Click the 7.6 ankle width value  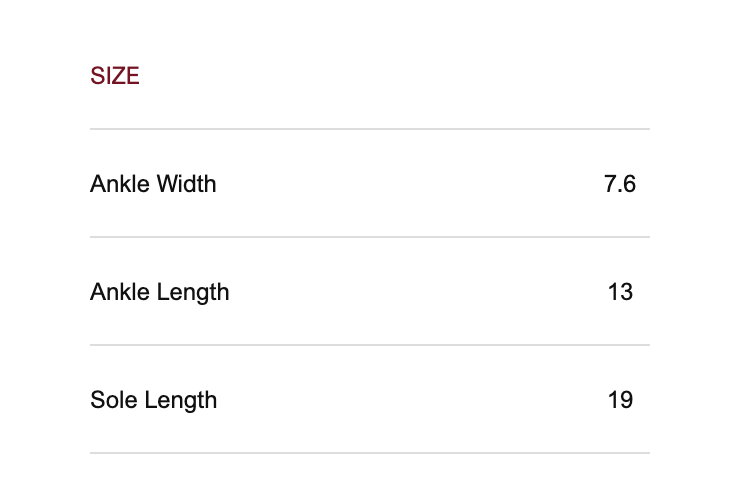620,184
